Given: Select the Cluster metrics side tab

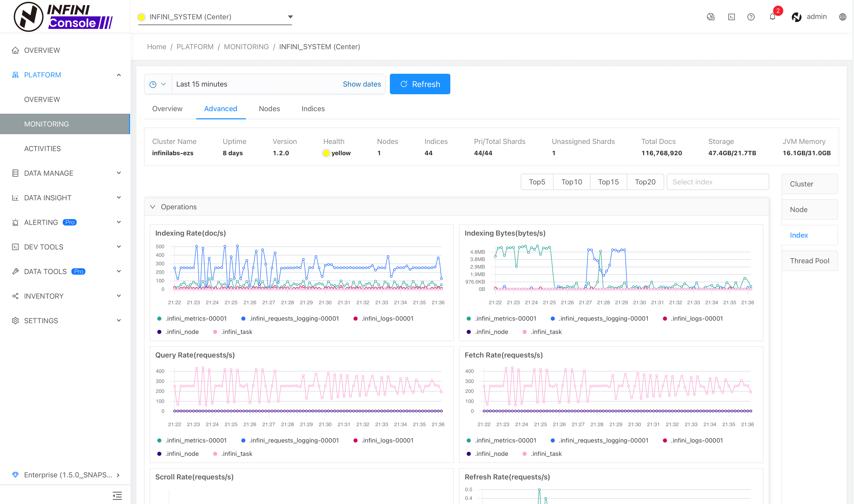Looking at the screenshot, I should pyautogui.click(x=809, y=184).
